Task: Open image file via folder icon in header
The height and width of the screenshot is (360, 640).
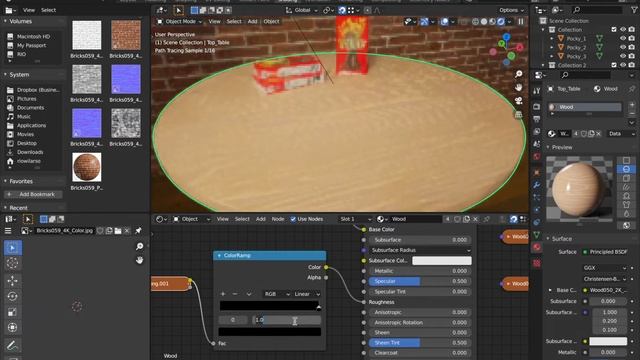Action: click(x=118, y=231)
